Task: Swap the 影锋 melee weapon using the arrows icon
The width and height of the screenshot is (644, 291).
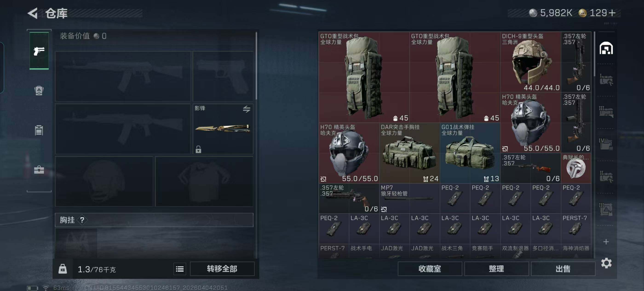Action: pos(247,109)
